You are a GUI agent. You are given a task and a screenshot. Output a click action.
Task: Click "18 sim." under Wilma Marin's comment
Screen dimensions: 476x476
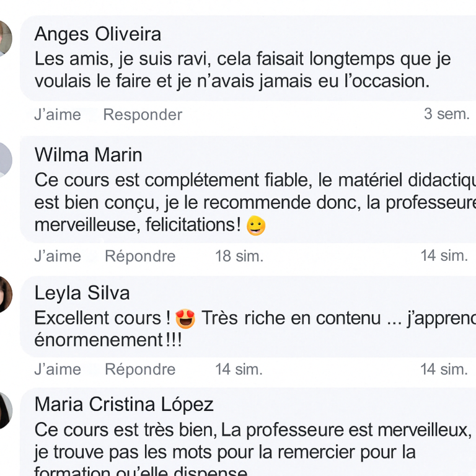[x=239, y=256]
